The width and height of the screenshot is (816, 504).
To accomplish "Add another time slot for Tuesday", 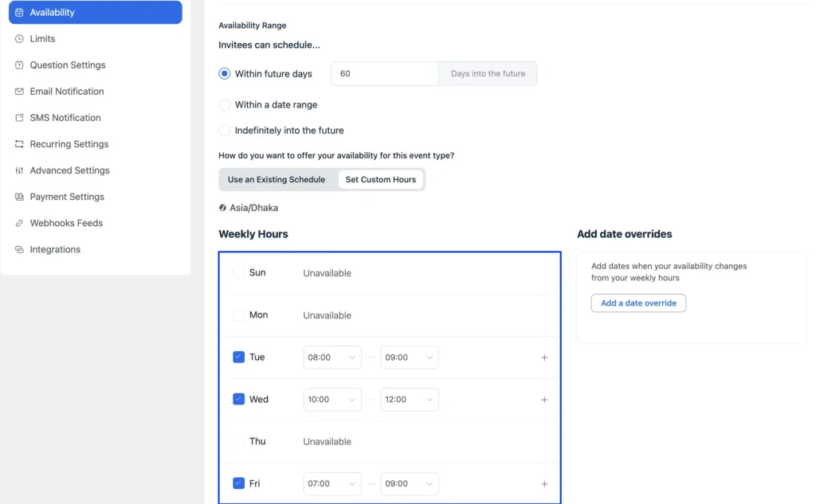I will pos(544,357).
